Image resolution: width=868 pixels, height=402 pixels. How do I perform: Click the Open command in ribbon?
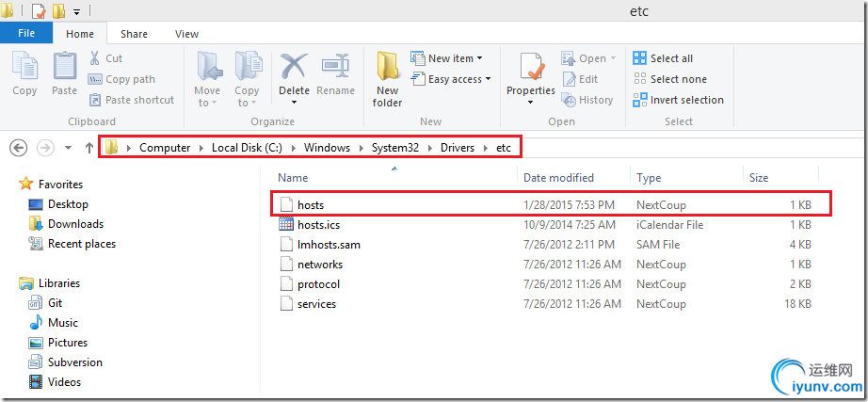point(589,58)
